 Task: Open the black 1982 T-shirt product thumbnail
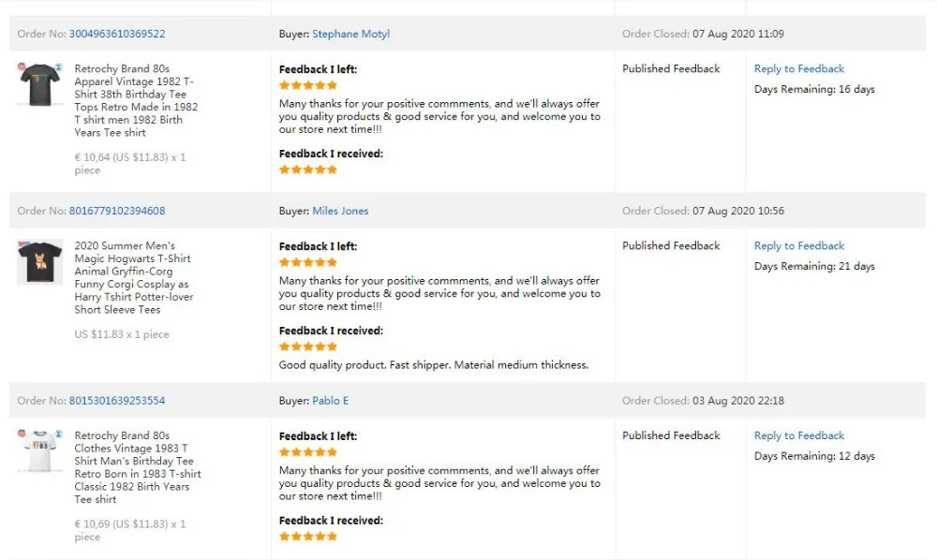point(39,84)
